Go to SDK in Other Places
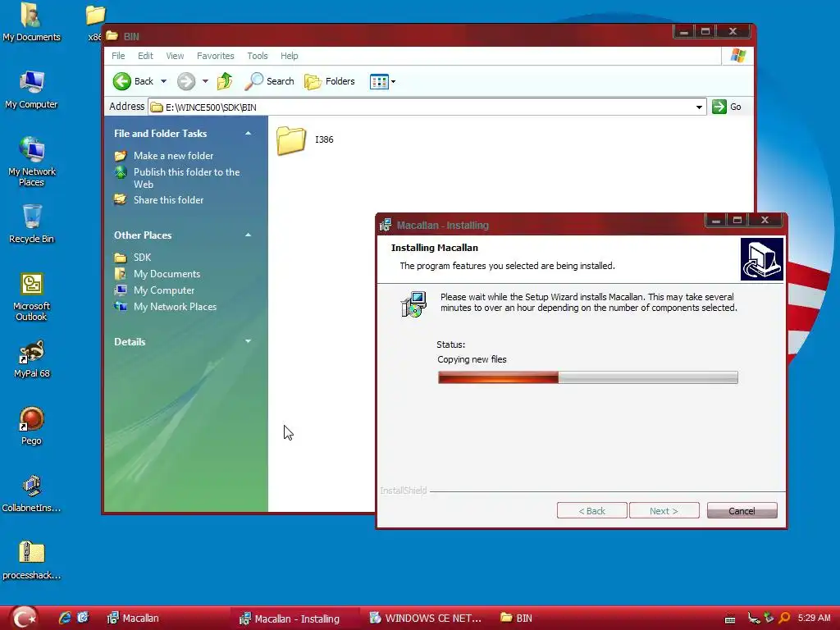Screen dimensions: 840x630 click(143, 258)
